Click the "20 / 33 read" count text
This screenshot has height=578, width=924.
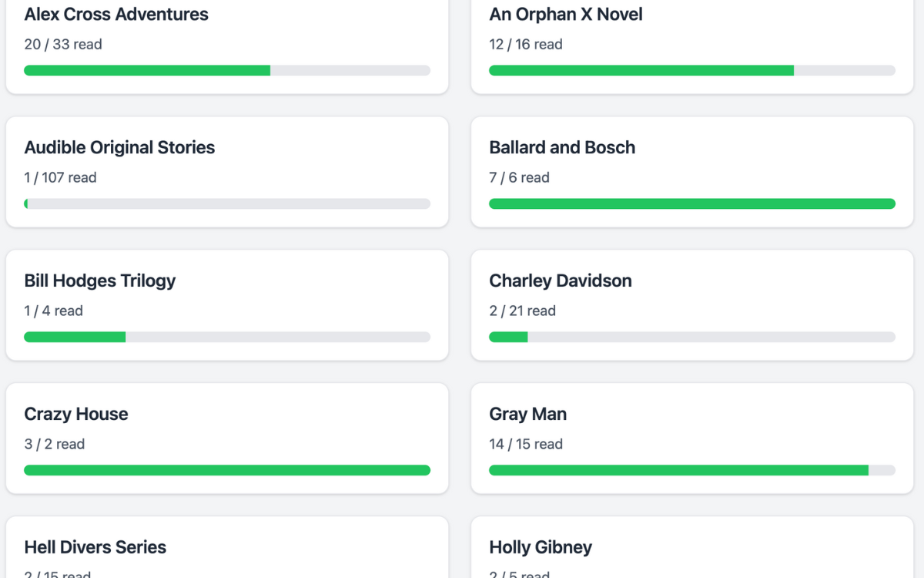coord(63,44)
